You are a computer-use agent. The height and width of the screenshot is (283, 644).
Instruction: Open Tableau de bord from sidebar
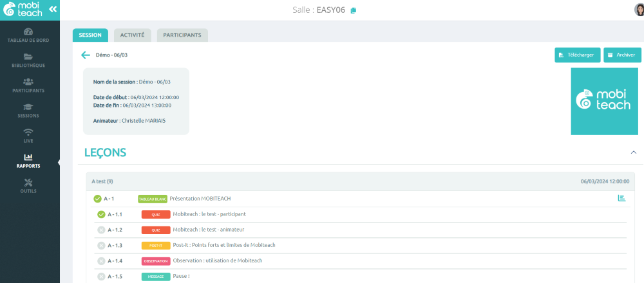(28, 35)
